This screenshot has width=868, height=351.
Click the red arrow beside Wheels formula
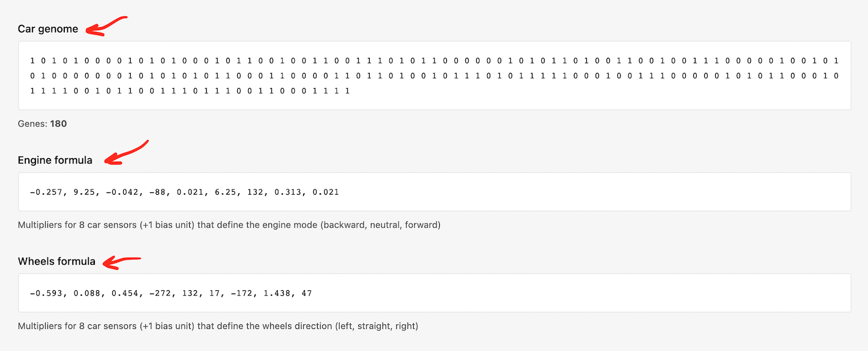click(x=122, y=262)
